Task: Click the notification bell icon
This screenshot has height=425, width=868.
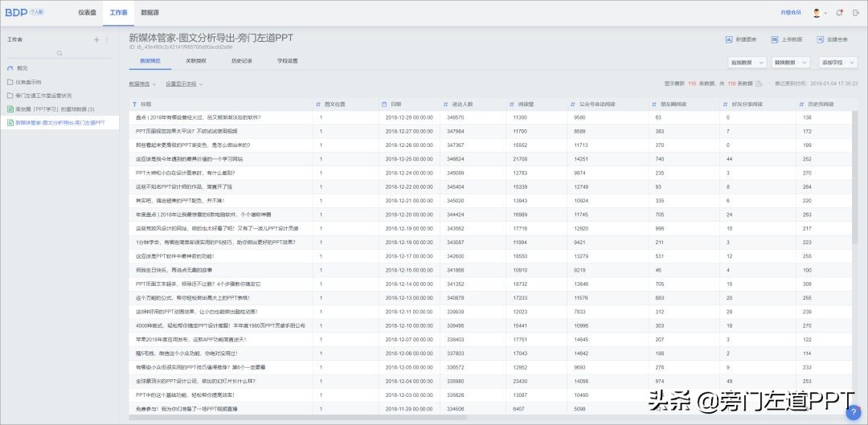Action: click(839, 13)
